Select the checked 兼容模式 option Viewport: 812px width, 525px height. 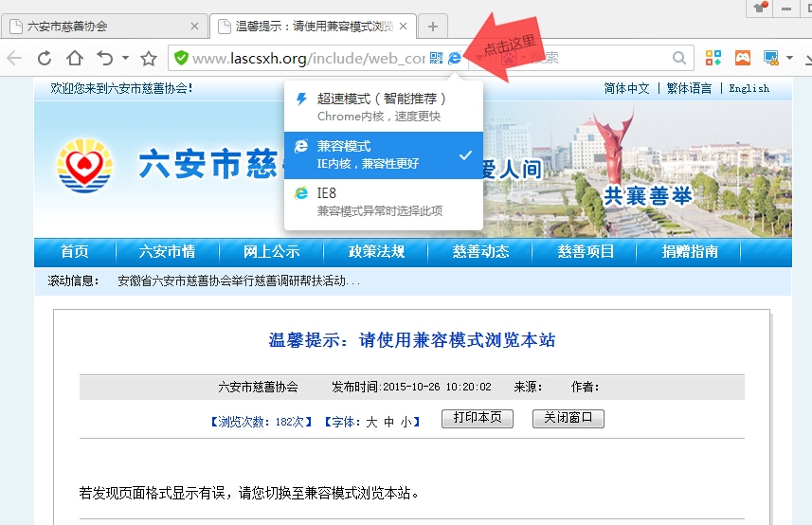click(383, 154)
